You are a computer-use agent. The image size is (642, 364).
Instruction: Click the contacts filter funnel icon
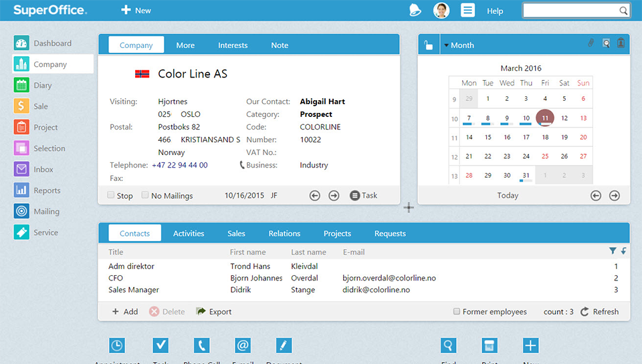(x=613, y=250)
